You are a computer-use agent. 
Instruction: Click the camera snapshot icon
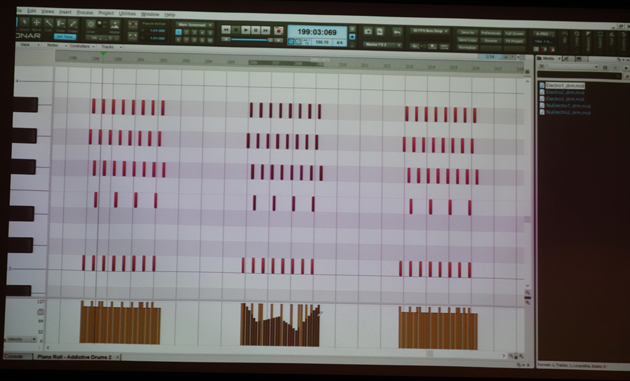click(x=368, y=31)
